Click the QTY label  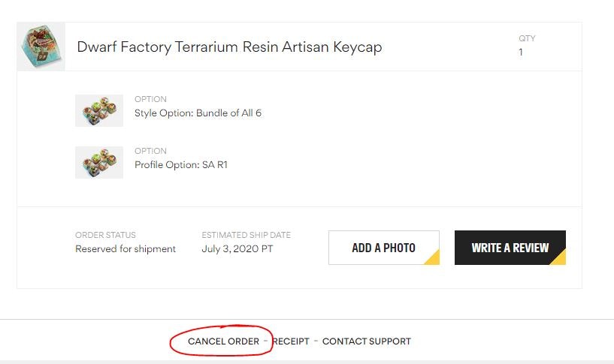(x=527, y=38)
